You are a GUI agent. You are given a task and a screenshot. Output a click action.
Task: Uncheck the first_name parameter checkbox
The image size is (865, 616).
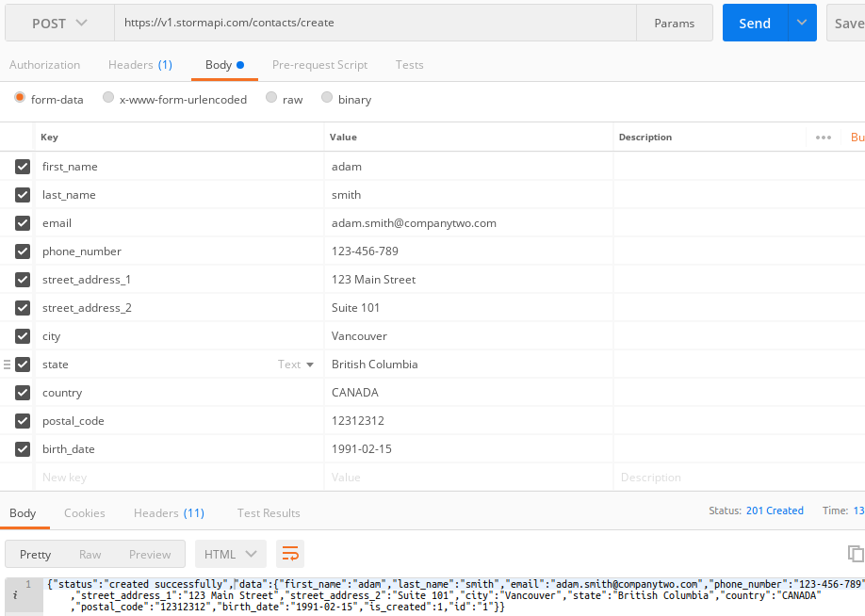(x=23, y=167)
